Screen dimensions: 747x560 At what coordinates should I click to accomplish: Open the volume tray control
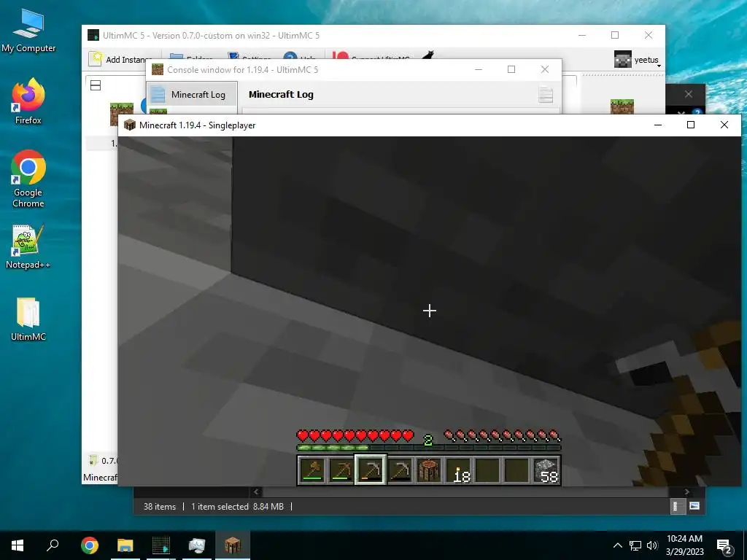point(651,545)
